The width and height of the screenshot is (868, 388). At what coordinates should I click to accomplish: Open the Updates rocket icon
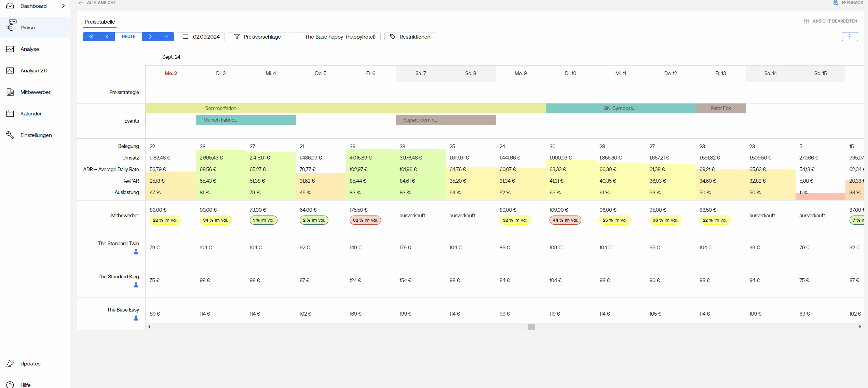click(10, 363)
